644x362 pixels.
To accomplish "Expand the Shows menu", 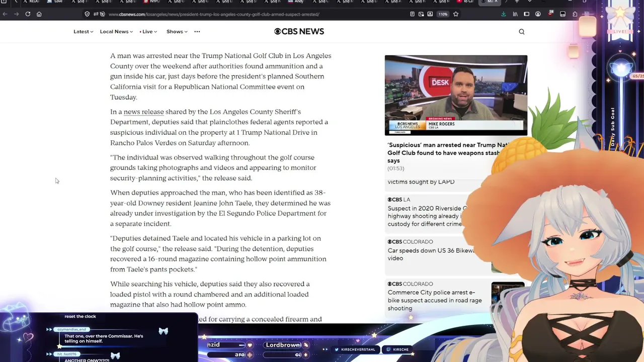I will pos(177,32).
